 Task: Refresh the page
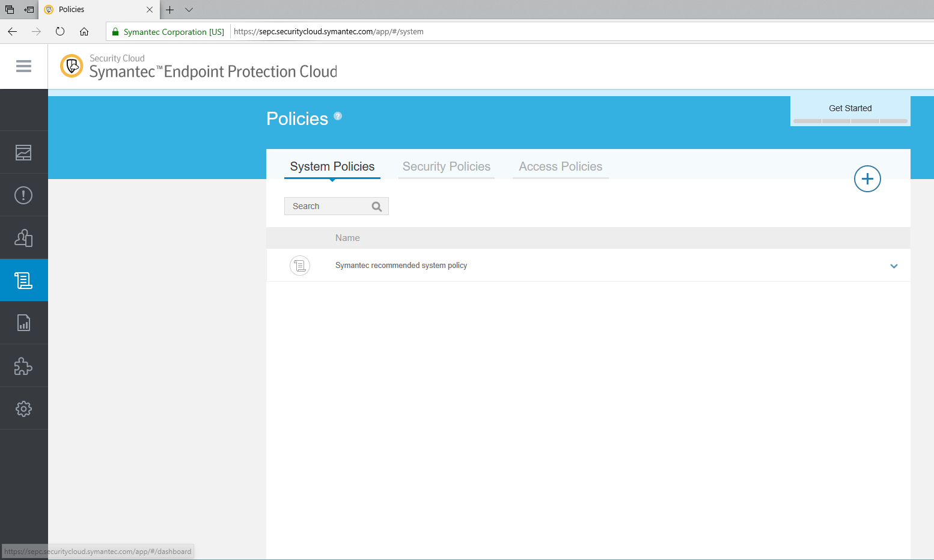(x=60, y=32)
